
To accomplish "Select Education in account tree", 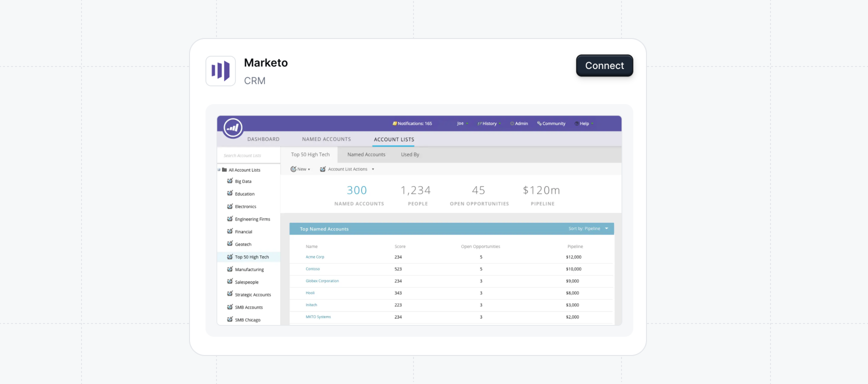I will click(245, 194).
